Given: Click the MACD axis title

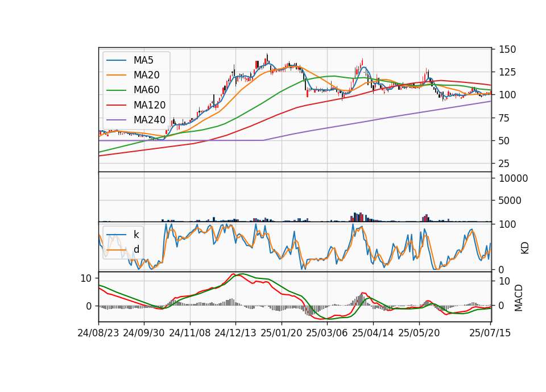Looking at the screenshot, I should pyautogui.click(x=519, y=298).
